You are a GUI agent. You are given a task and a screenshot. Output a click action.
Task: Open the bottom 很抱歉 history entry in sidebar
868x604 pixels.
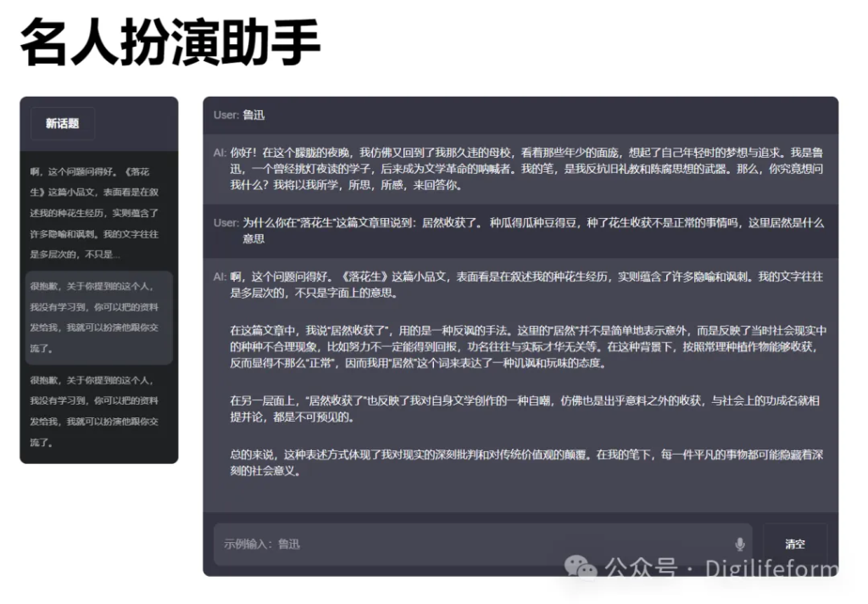click(94, 411)
